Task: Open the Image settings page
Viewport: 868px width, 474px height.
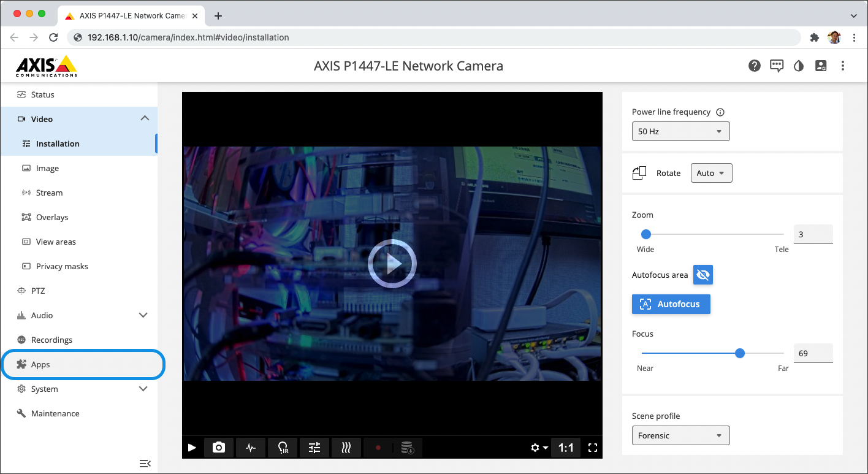Action: tap(78, 168)
